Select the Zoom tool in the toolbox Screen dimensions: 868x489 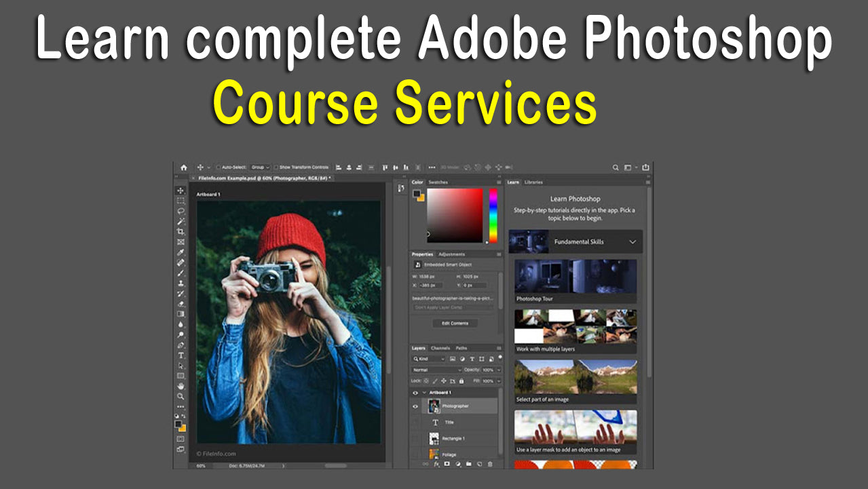coord(181,396)
